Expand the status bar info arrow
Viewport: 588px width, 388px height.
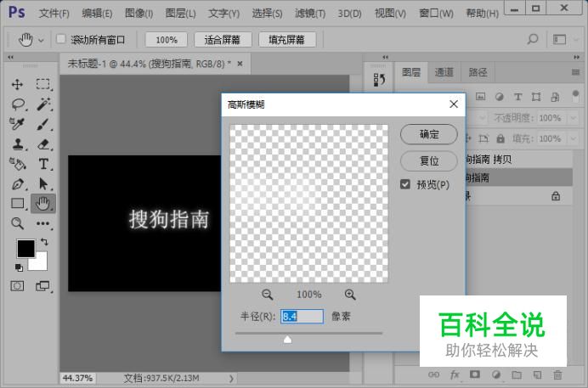pyautogui.click(x=231, y=379)
